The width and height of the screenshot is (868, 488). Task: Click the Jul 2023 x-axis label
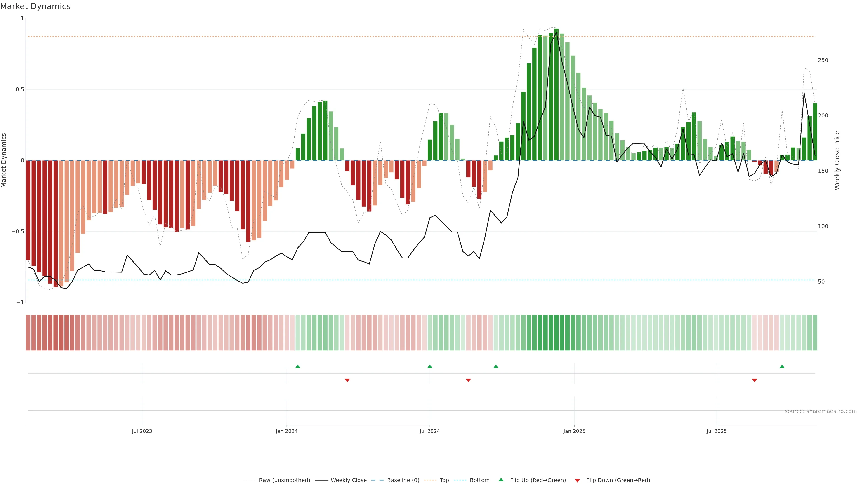(142, 431)
